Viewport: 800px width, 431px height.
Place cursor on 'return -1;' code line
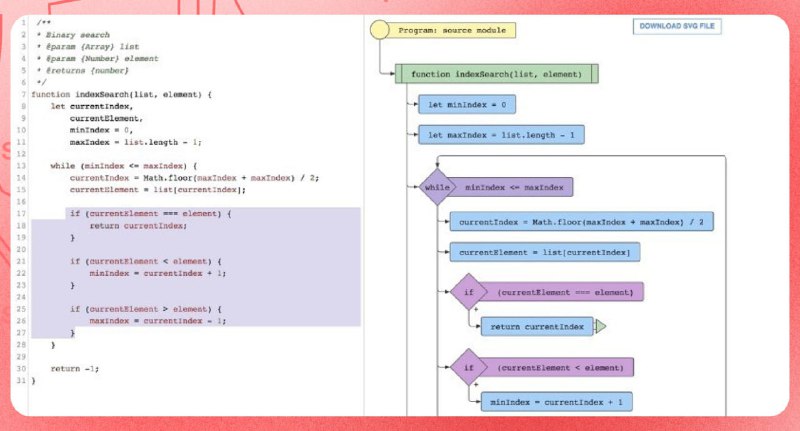pos(75,368)
